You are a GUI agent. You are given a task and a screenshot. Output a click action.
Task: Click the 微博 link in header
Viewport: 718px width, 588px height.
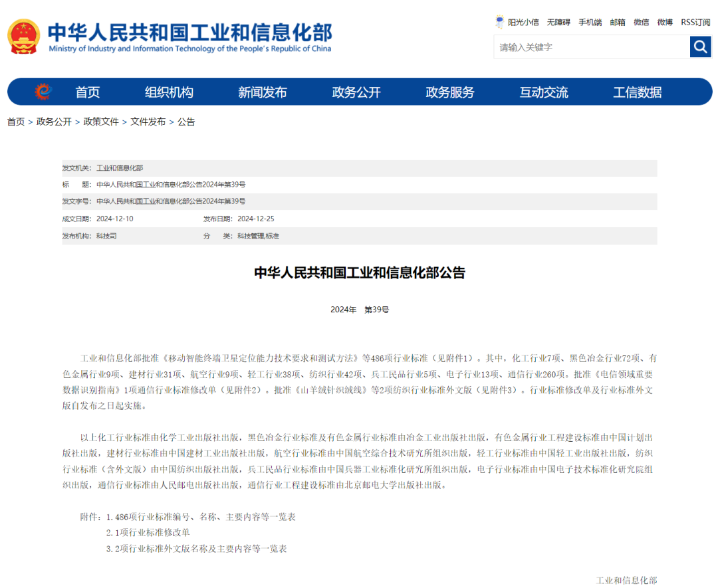[x=665, y=22]
